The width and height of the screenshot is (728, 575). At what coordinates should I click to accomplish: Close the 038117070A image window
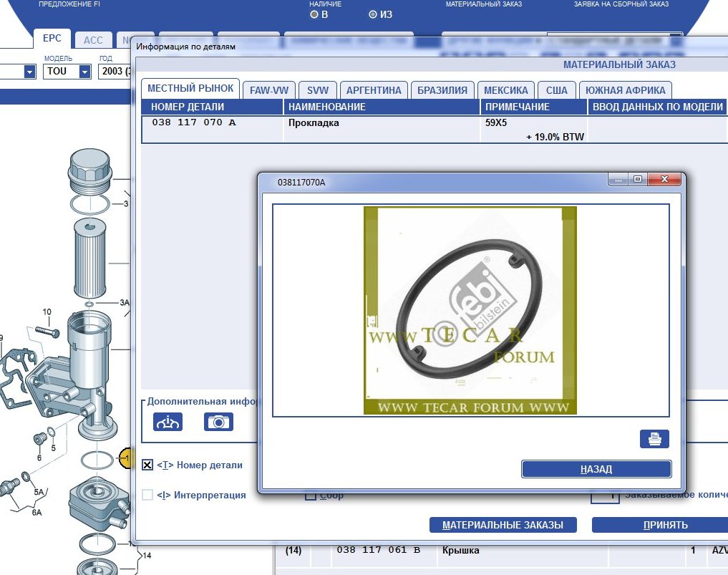[x=664, y=179]
